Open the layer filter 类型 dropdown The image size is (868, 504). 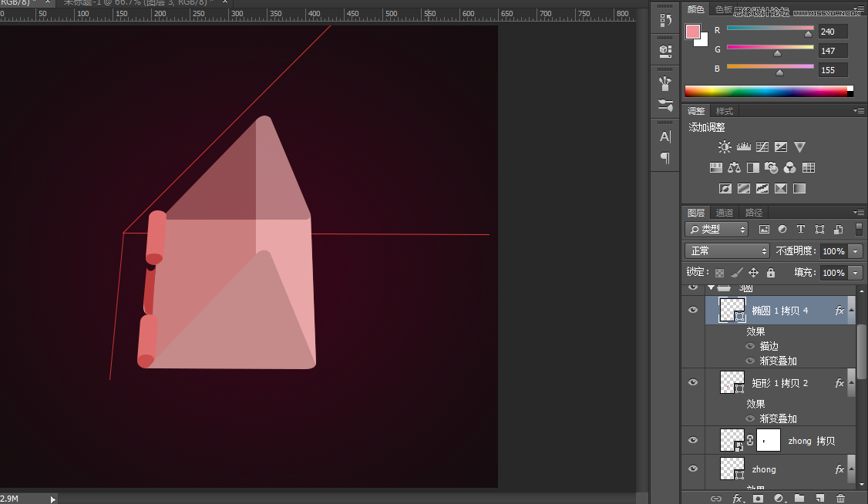point(718,229)
